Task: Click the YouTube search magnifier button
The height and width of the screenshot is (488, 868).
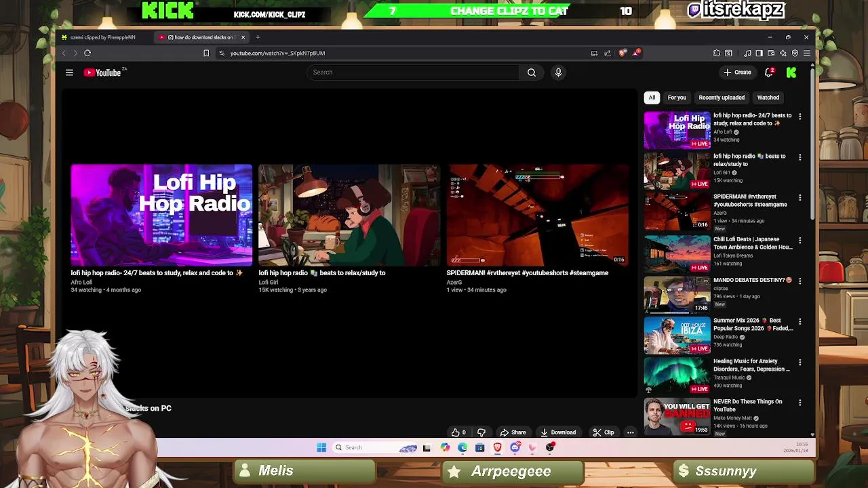Action: click(x=532, y=73)
